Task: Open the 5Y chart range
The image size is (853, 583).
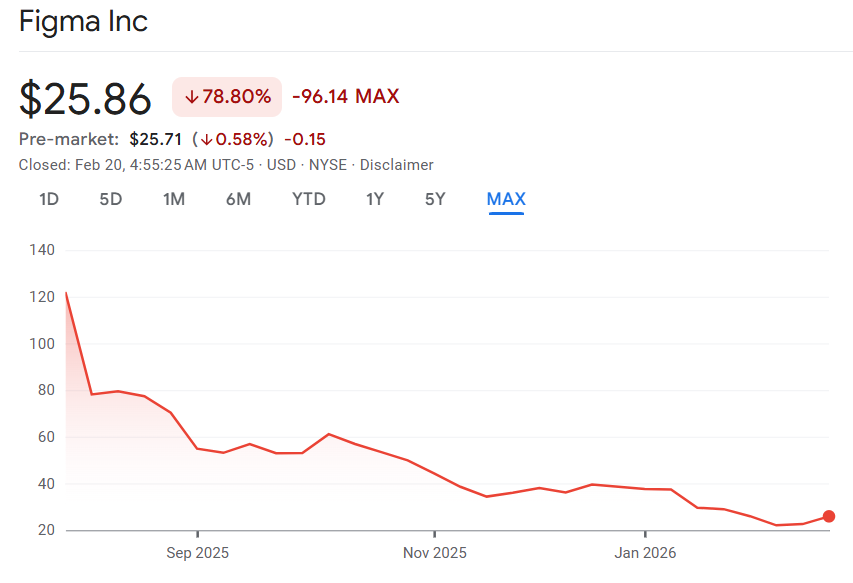Action: coord(435,199)
